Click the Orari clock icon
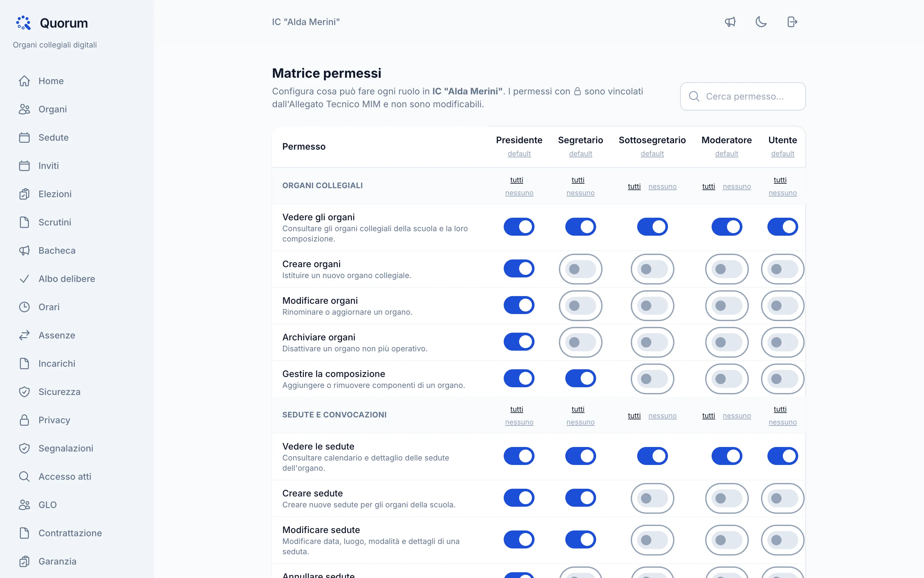Viewport: 924px width, 578px height. pyautogui.click(x=24, y=307)
